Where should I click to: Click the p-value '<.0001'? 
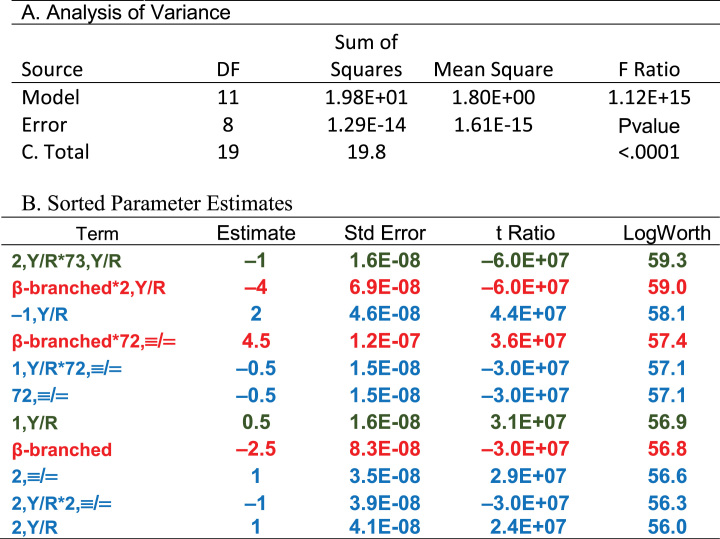tap(649, 152)
